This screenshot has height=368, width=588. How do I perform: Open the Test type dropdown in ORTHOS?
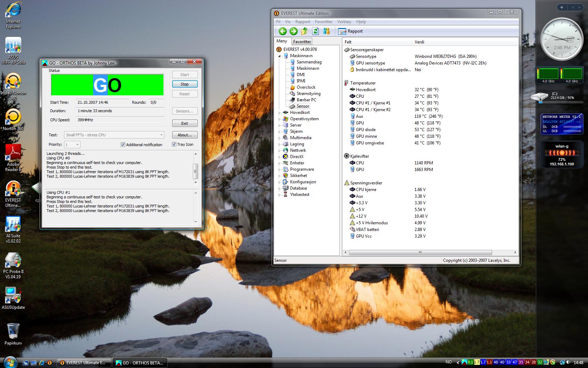click(x=114, y=135)
